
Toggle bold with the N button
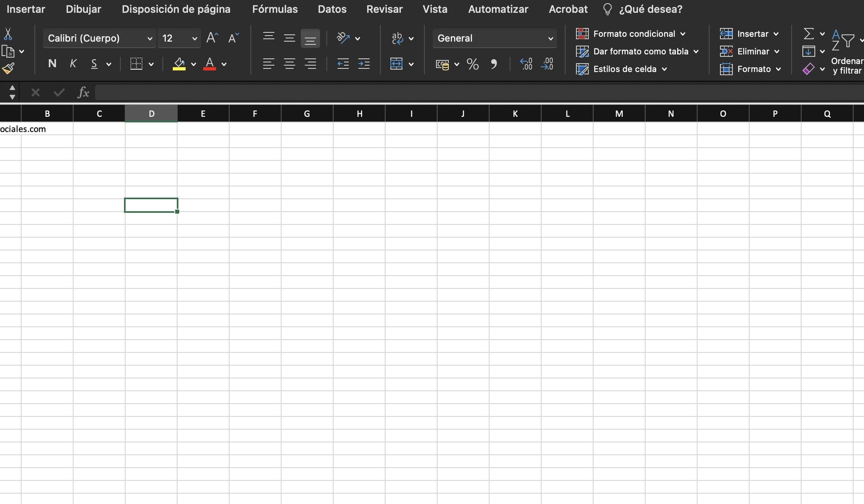(52, 64)
